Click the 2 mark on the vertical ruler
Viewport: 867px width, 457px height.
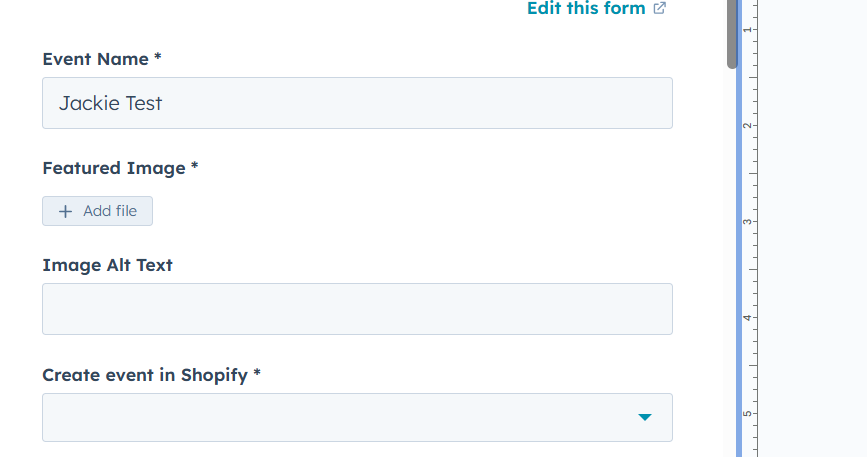746,126
